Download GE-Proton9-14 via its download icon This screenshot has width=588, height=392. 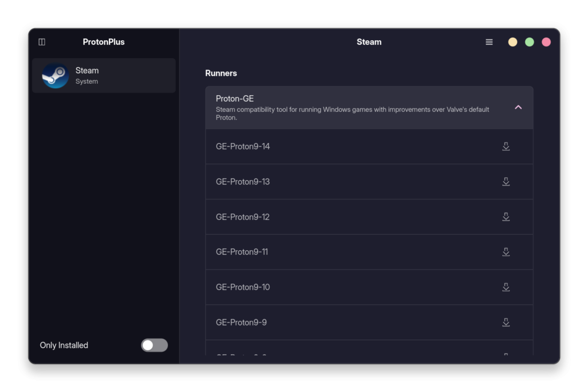(x=506, y=146)
